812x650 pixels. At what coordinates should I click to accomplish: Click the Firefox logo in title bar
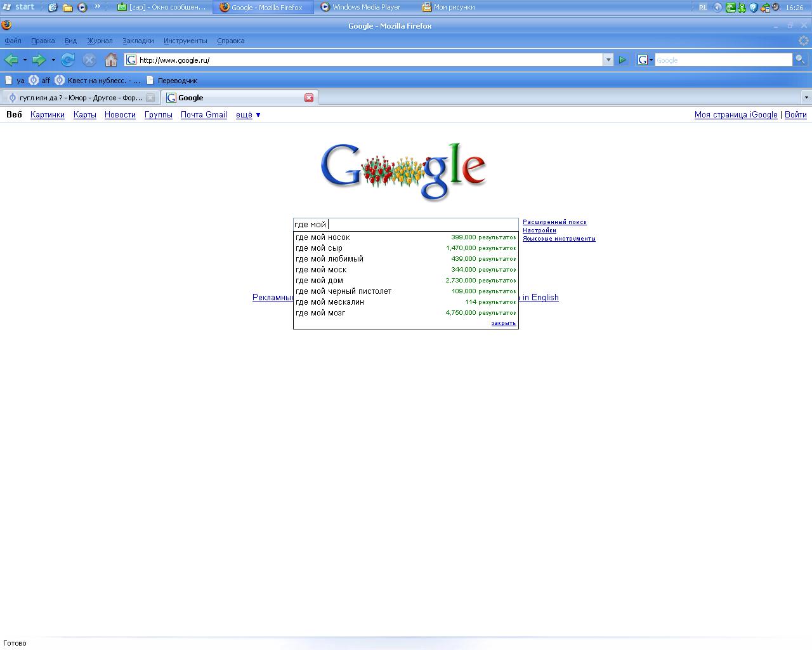(x=6, y=25)
